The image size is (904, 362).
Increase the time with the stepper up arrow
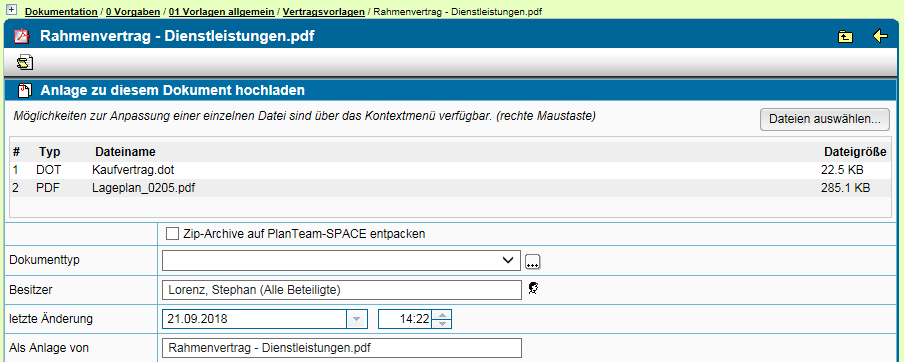pos(442,314)
